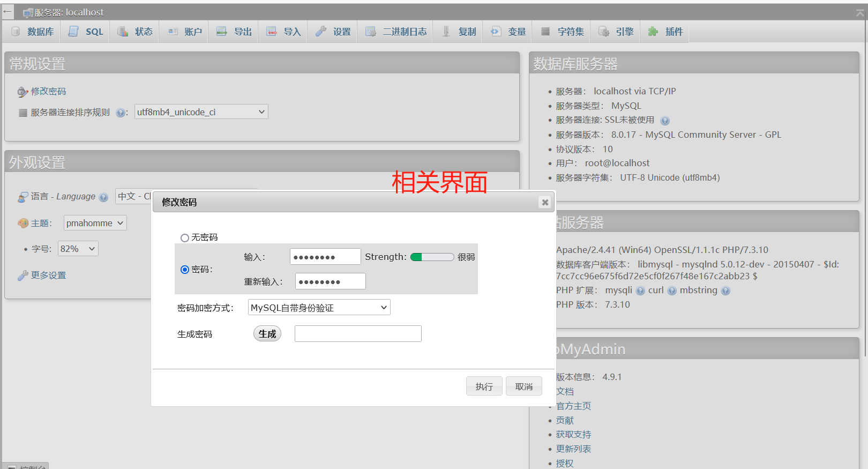The height and width of the screenshot is (469, 868).
Task: Close the 修改密码 dialog
Action: [x=545, y=202]
